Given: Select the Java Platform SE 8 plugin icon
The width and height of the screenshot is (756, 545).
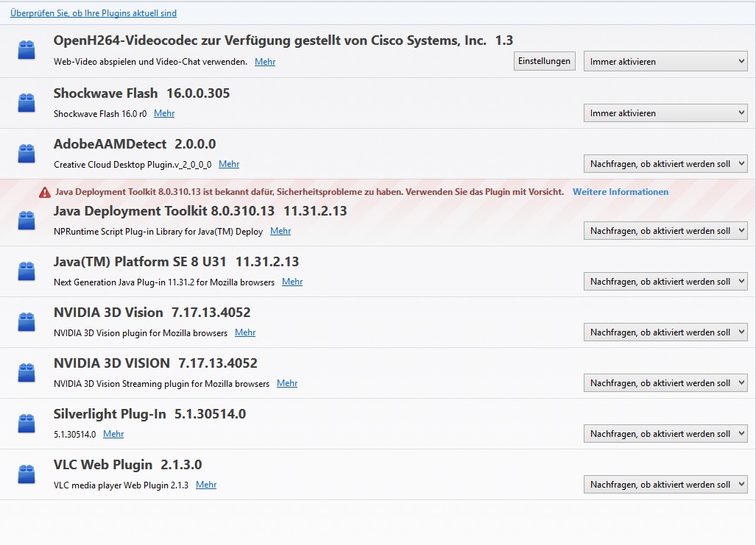Looking at the screenshot, I should (x=27, y=271).
